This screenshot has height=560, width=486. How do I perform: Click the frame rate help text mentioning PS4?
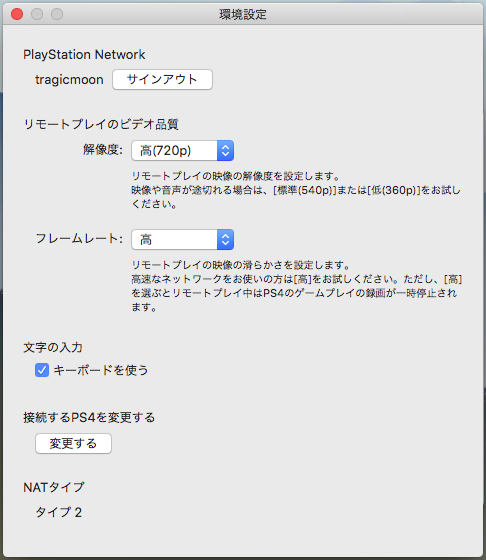pos(297,286)
